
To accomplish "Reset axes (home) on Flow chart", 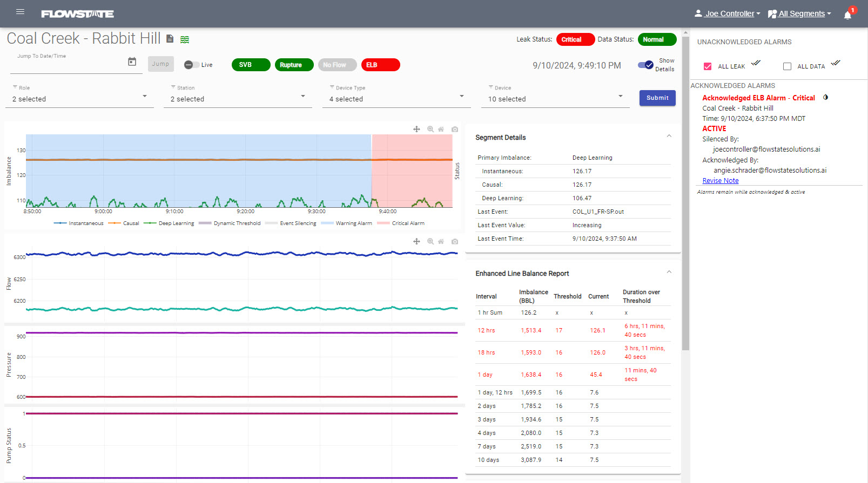I will 441,241.
